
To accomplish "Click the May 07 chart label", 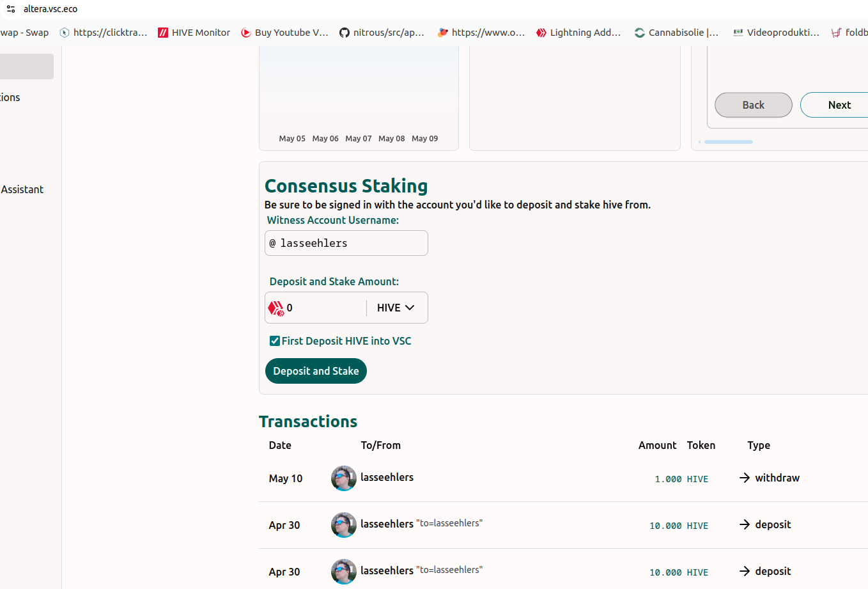I will (359, 138).
